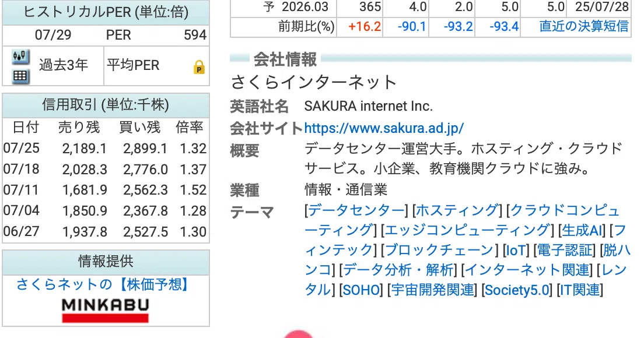Select the 倍率 value 1.32
Screen dimensions: 644x338
193,149
